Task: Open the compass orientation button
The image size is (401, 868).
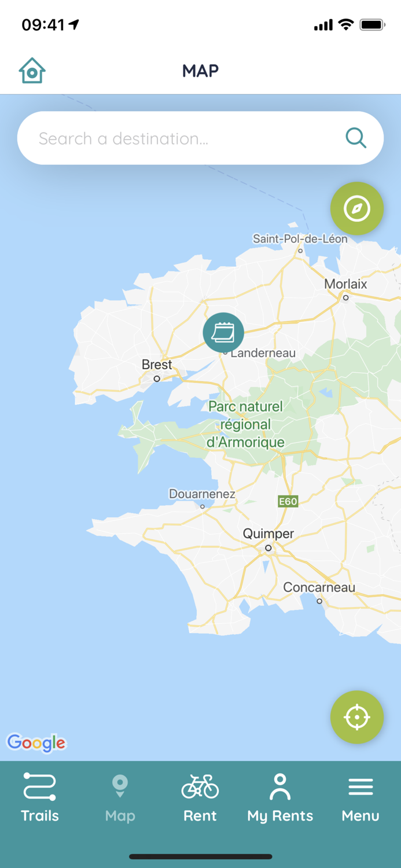Action: [357, 208]
